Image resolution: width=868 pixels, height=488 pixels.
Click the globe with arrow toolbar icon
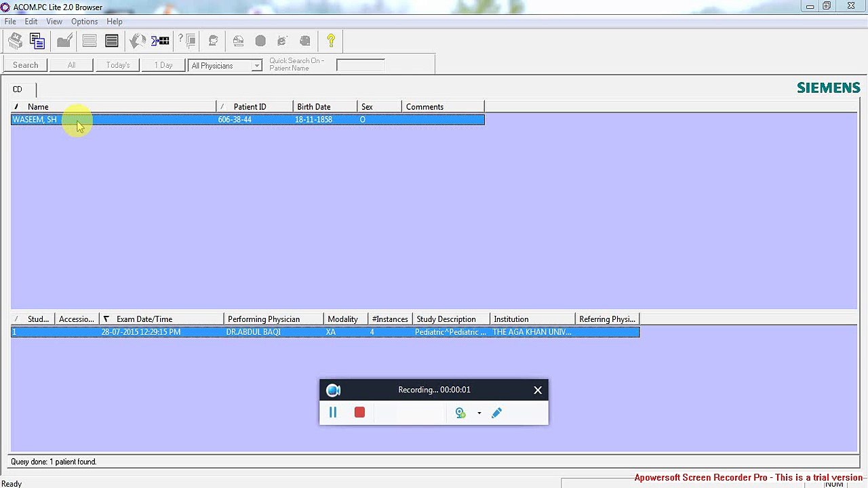[138, 41]
